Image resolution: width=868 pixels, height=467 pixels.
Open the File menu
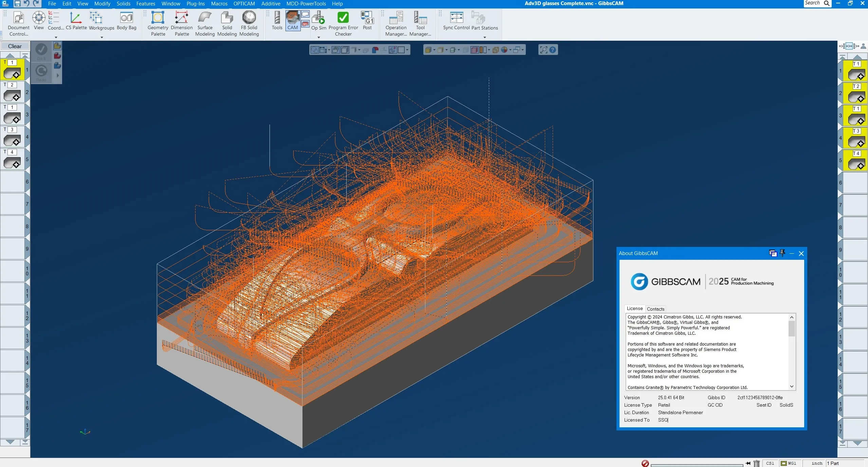click(x=52, y=4)
